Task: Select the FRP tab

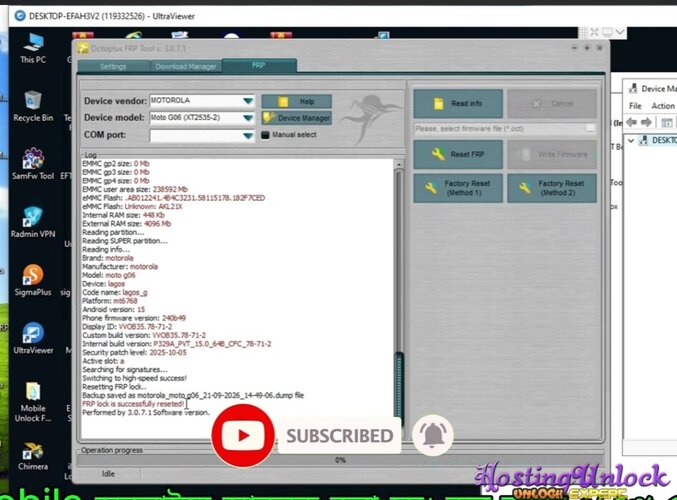Action: click(259, 65)
